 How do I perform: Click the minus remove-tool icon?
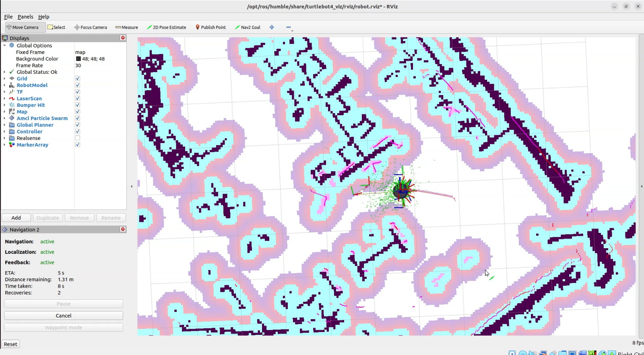[288, 27]
